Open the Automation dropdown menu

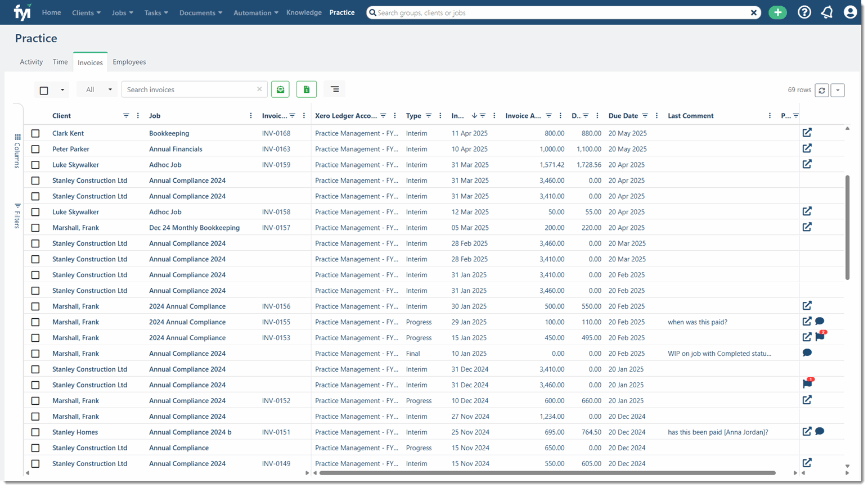coord(256,12)
